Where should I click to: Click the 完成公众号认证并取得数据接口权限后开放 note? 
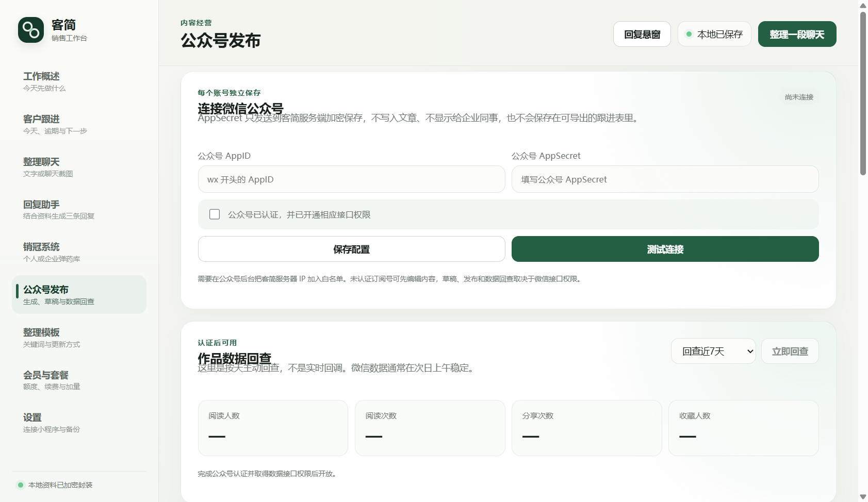[269, 474]
